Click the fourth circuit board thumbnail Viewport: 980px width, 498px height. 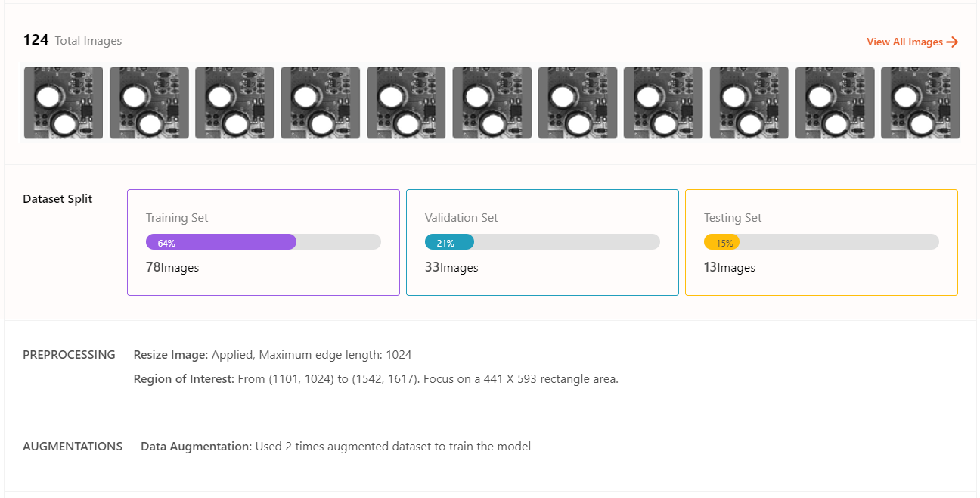[x=321, y=103]
